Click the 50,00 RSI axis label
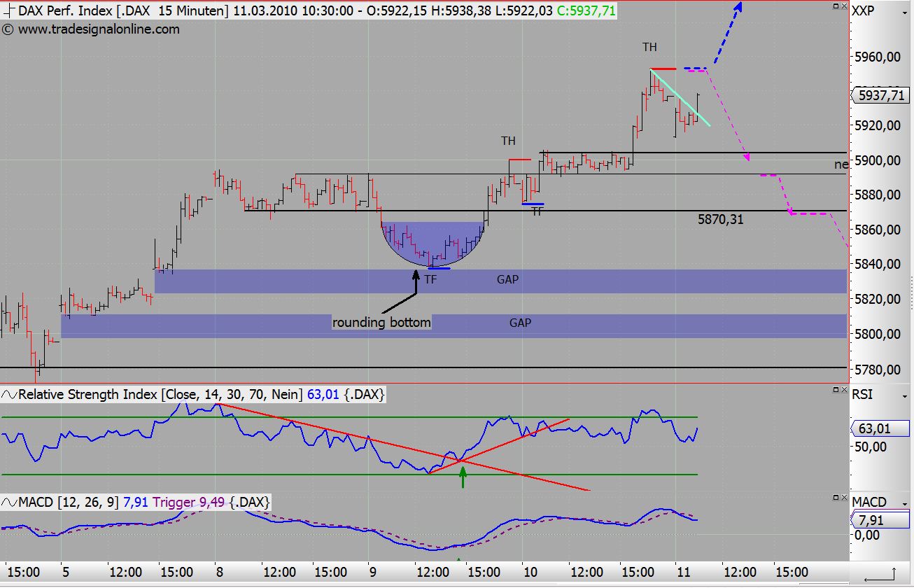914x588 pixels. (x=871, y=447)
